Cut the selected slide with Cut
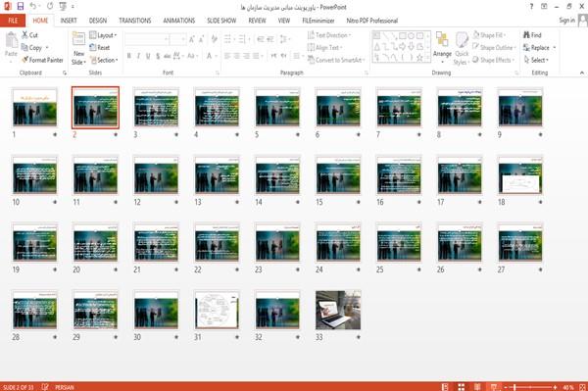This screenshot has width=588, height=391. tap(29, 35)
